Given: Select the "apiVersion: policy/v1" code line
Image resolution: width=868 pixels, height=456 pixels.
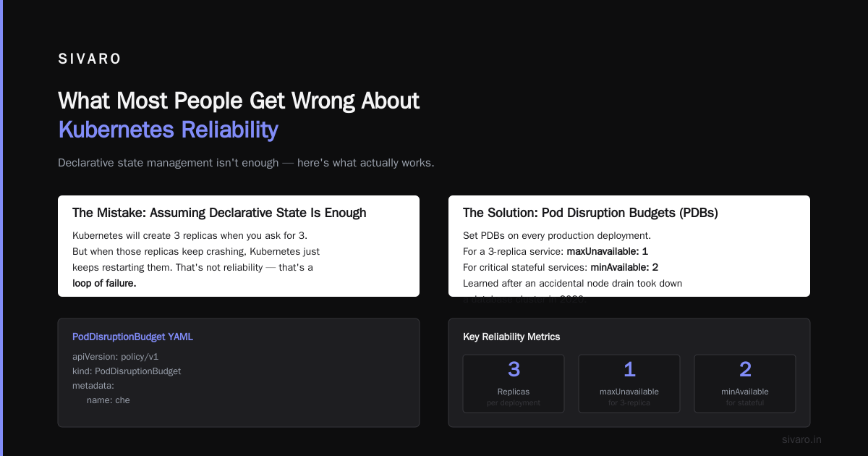Looking at the screenshot, I should tap(115, 356).
